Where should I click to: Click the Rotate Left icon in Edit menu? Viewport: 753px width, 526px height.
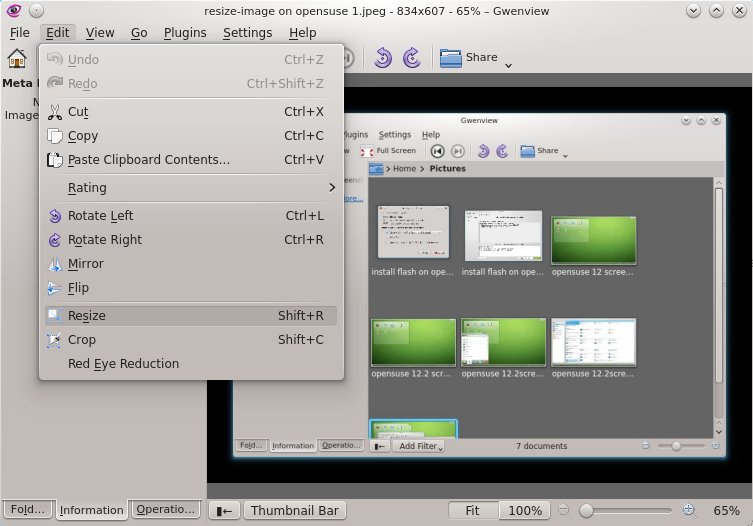pos(55,216)
